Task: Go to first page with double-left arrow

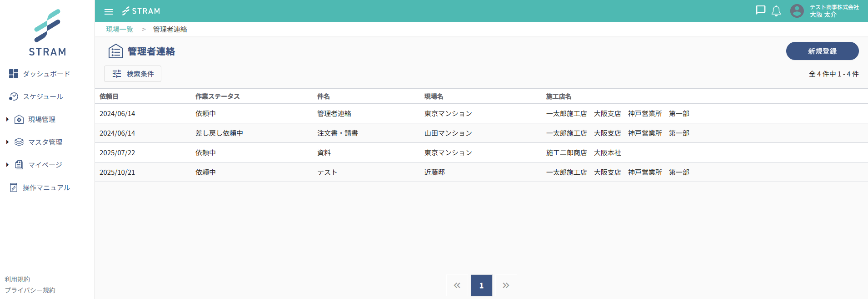Action: click(x=457, y=285)
